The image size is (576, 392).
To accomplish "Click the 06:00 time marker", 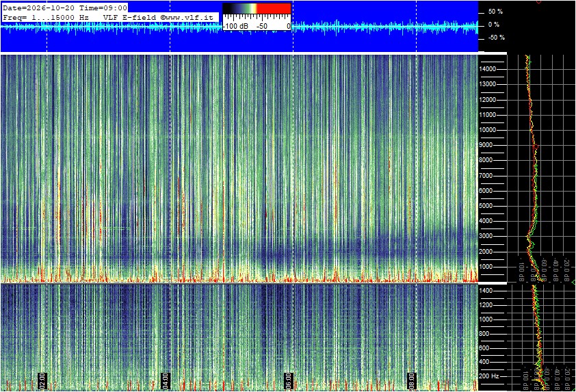I will click(x=289, y=381).
